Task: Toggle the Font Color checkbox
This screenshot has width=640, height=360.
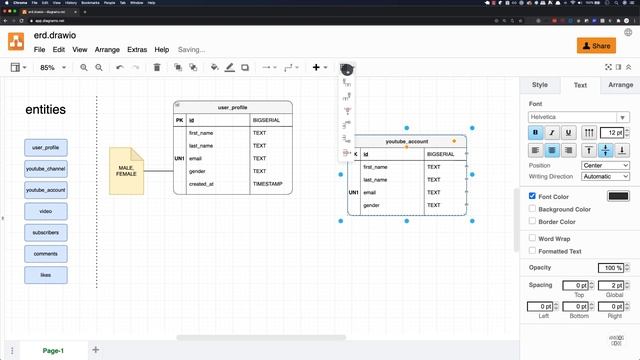Action: (532, 196)
